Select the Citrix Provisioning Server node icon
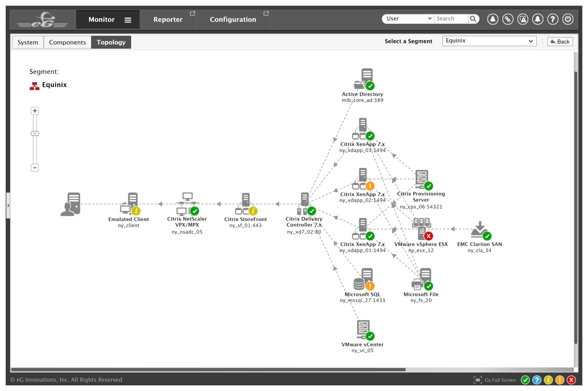This screenshot has width=588, height=391. pyautogui.click(x=423, y=179)
